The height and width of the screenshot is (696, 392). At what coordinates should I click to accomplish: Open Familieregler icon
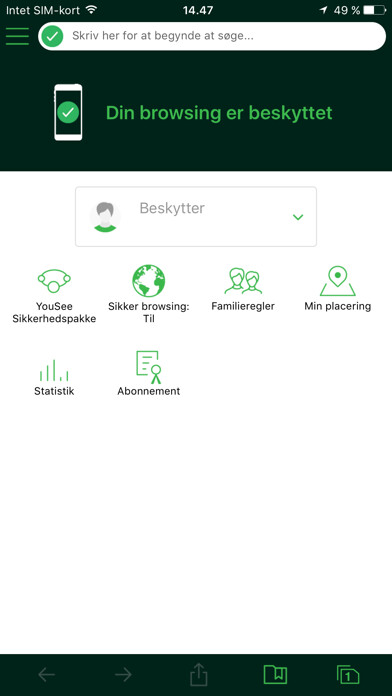pos(243,281)
